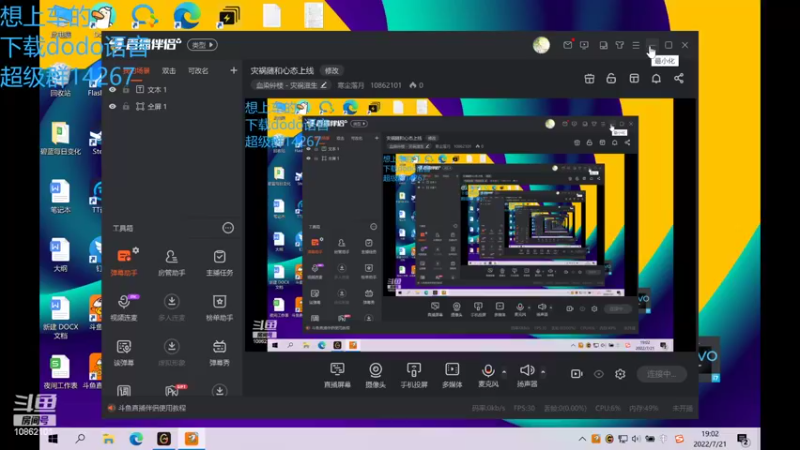This screenshot has height=450, width=800.
Task: Add 直播屏幕 screen capture source
Action: pyautogui.click(x=337, y=375)
